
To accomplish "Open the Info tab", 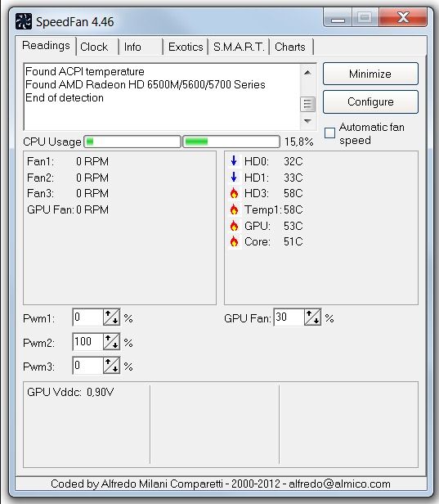I will click(141, 47).
